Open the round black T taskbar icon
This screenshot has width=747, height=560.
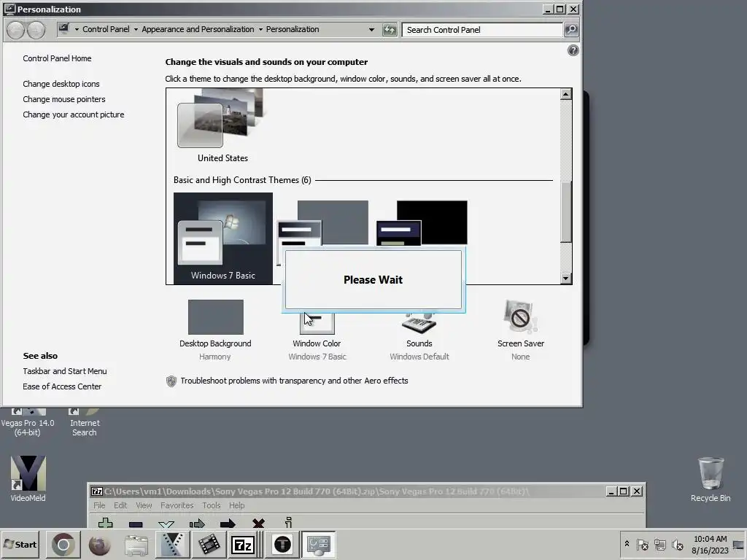click(x=282, y=545)
